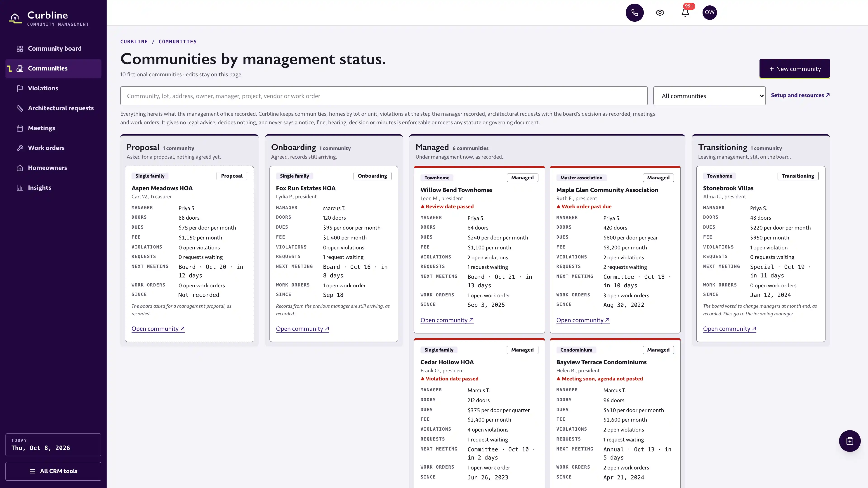Go to Community board

[54, 49]
